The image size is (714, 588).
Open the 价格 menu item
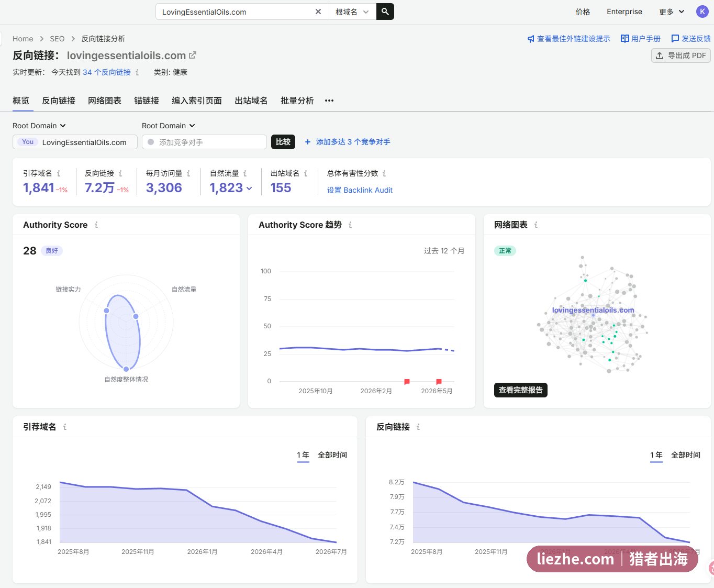click(x=583, y=12)
